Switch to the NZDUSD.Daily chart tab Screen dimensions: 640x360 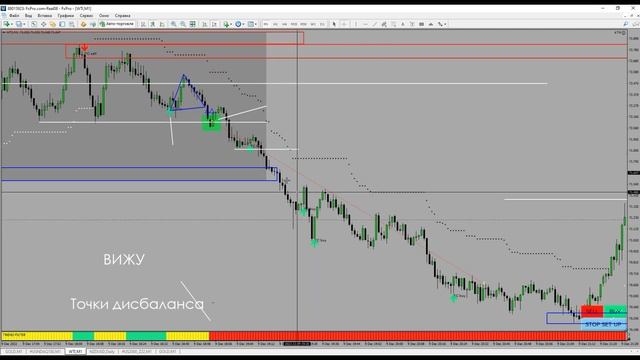(x=102, y=351)
